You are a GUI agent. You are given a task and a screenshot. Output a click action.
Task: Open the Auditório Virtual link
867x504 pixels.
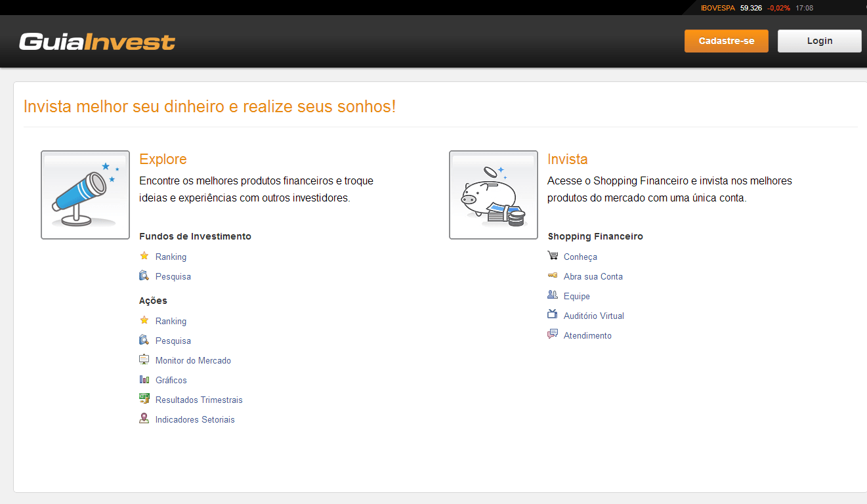pos(593,316)
